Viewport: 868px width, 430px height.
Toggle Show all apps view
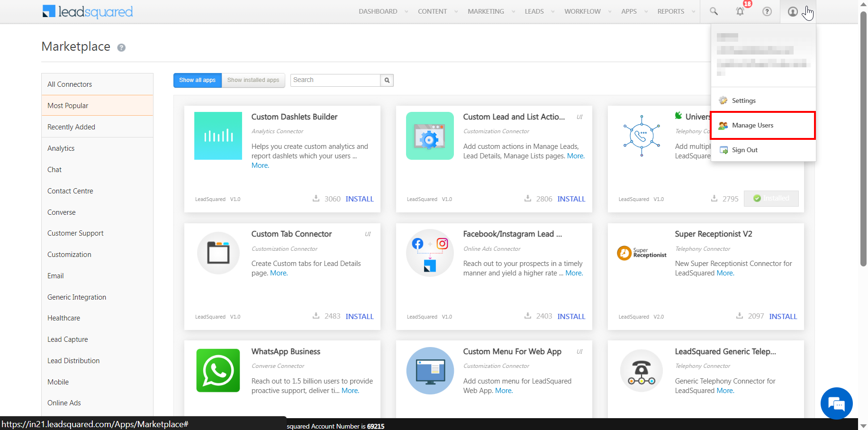(197, 80)
